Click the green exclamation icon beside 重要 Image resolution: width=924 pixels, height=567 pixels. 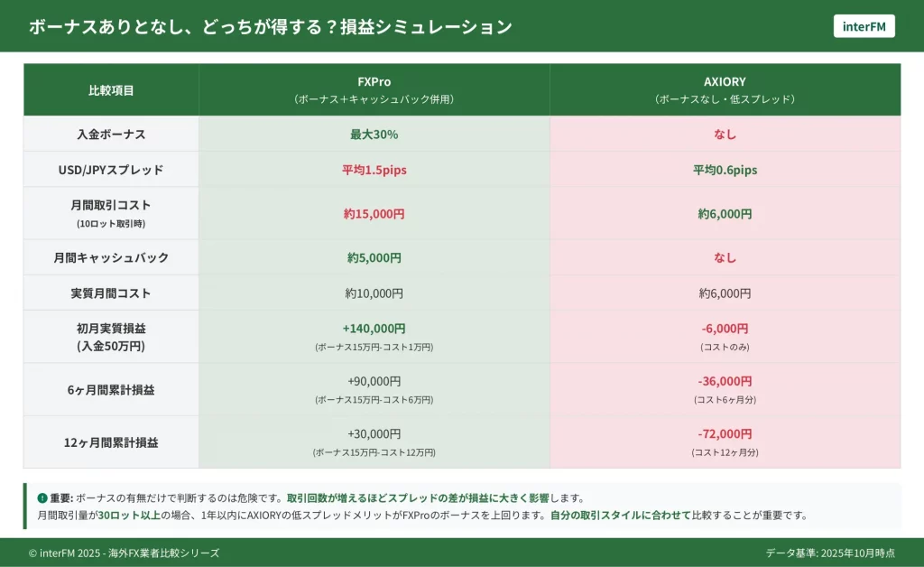tap(42, 498)
